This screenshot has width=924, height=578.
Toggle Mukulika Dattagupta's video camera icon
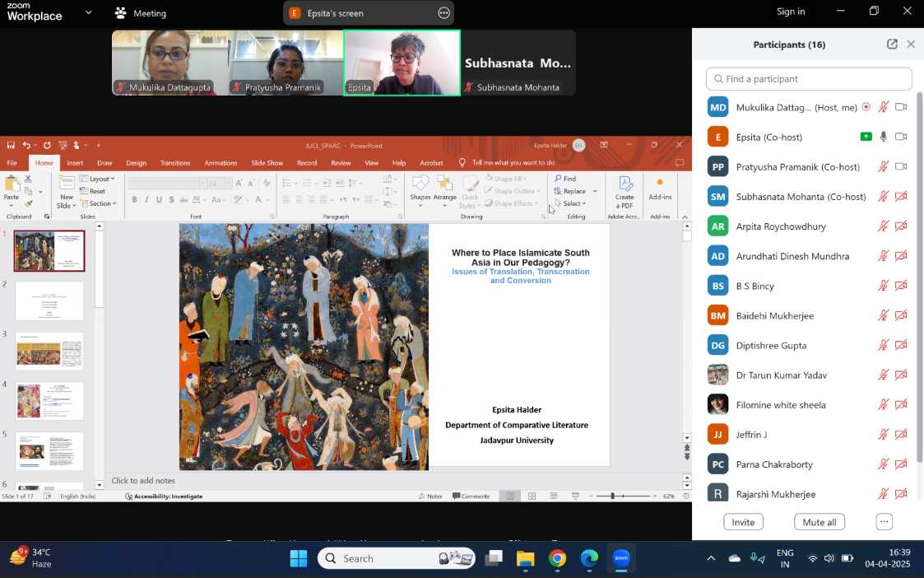901,107
